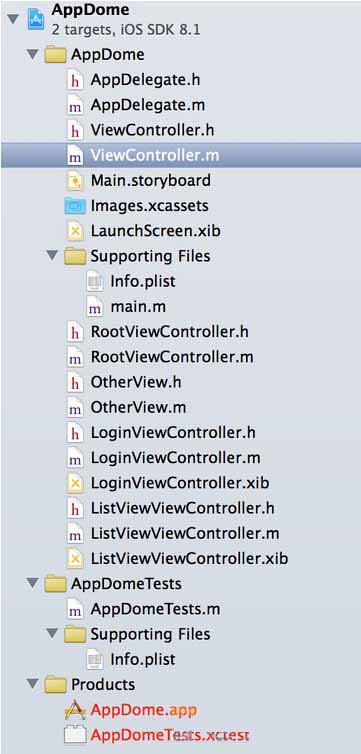Screen dimensions: 361x754
Task: Click the LaunchScreen.xib file icon
Action: (75, 231)
